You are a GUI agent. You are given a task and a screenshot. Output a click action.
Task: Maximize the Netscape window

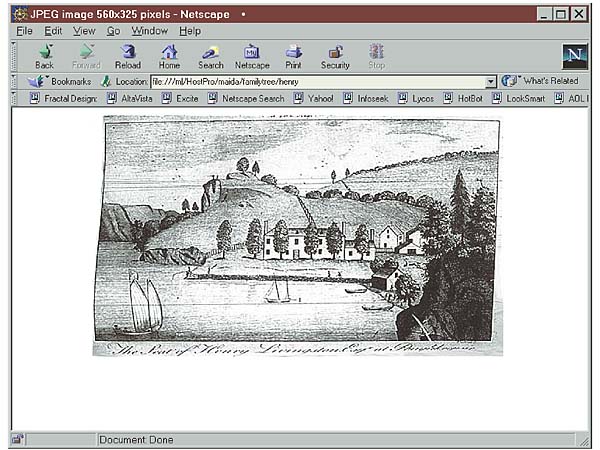pyautogui.click(x=561, y=15)
